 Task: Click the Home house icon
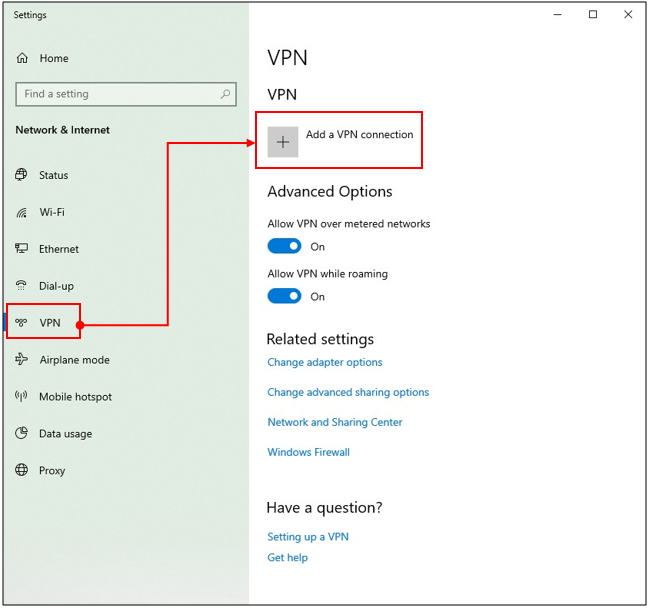[x=22, y=58]
